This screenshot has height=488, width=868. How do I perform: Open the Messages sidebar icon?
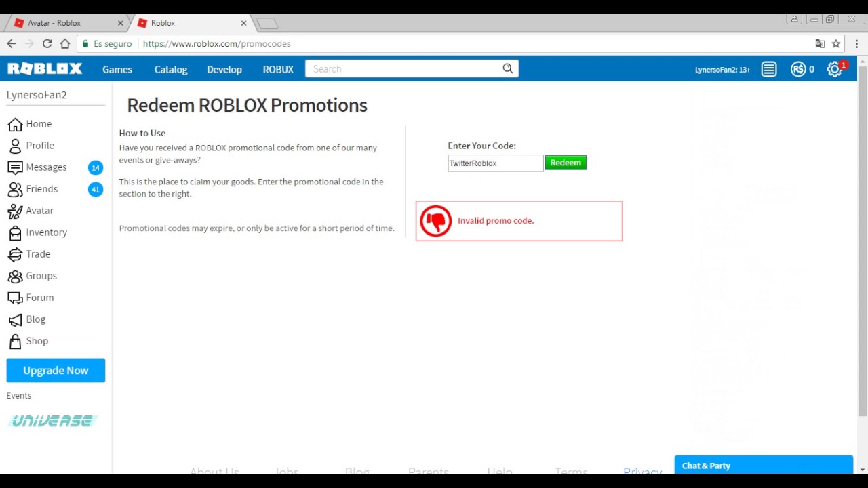point(15,167)
